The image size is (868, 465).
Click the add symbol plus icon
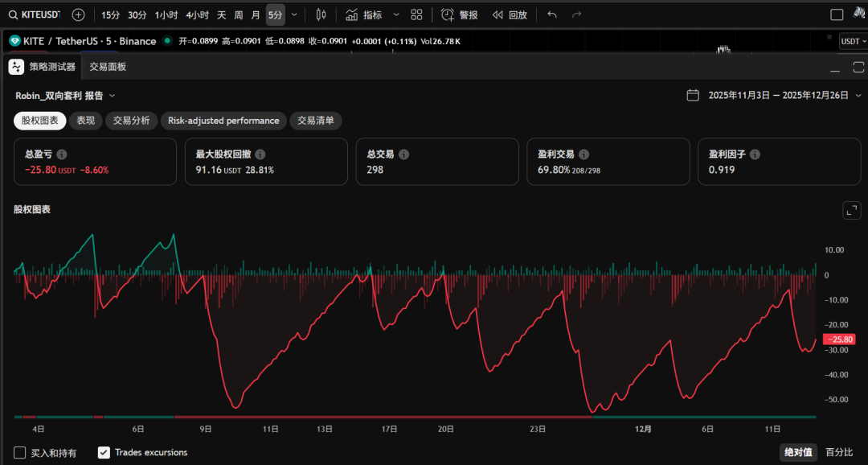pyautogui.click(x=78, y=14)
